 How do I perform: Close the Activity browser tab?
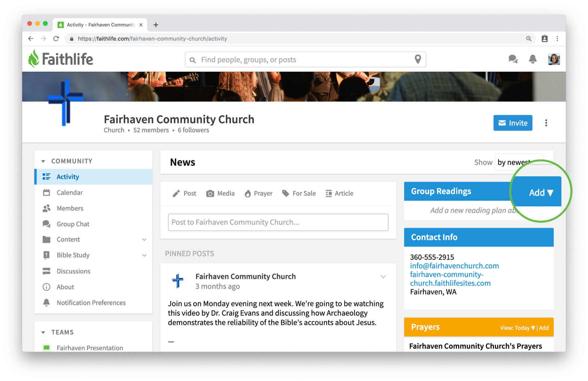(x=141, y=25)
